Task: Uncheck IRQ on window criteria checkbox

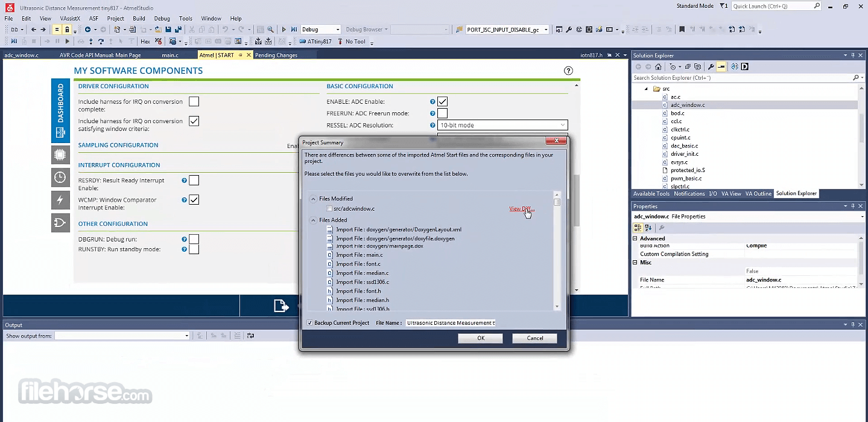Action: [194, 121]
